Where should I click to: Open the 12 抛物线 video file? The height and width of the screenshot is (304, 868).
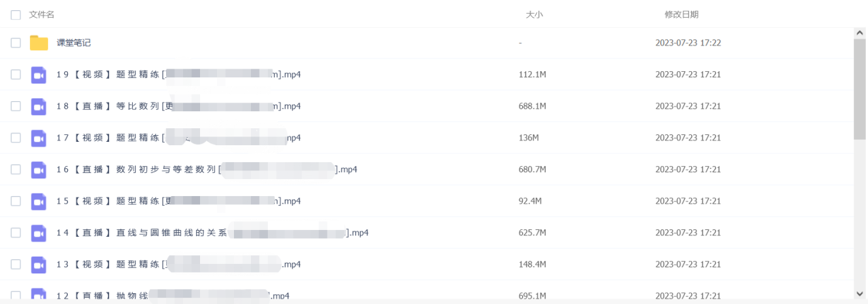(173, 296)
